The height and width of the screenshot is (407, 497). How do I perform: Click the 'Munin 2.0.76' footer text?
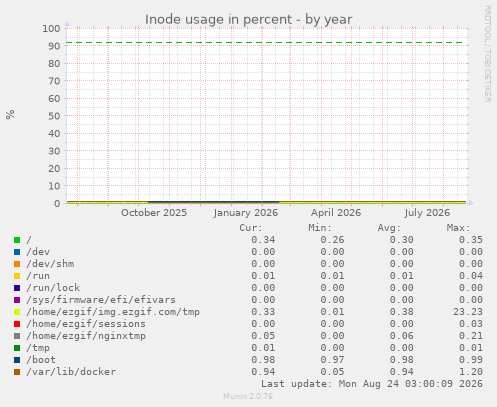(x=248, y=396)
